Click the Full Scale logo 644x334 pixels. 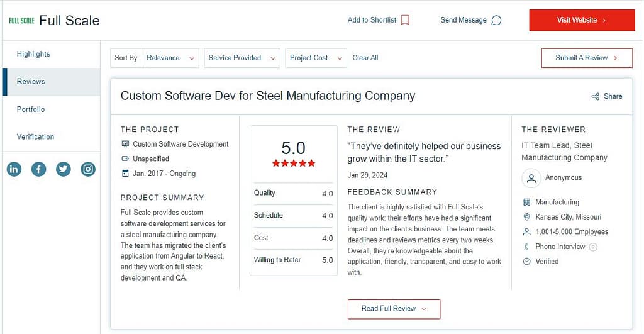tap(21, 21)
